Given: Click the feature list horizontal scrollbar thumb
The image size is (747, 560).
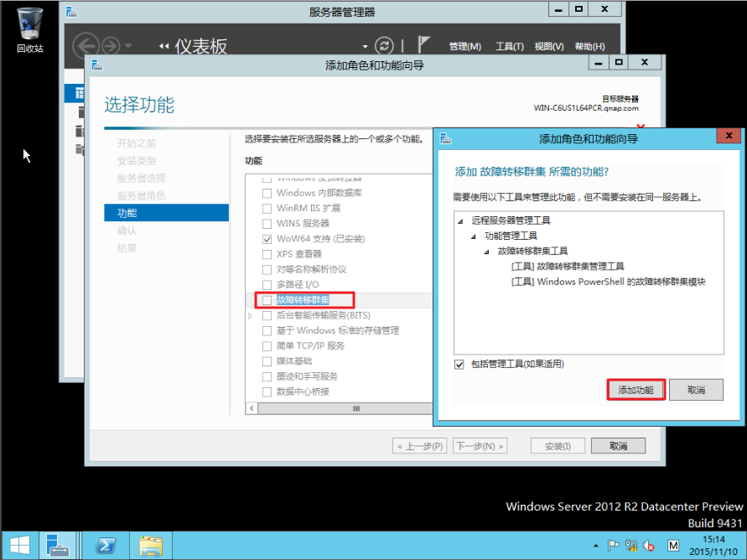Looking at the screenshot, I should point(345,408).
